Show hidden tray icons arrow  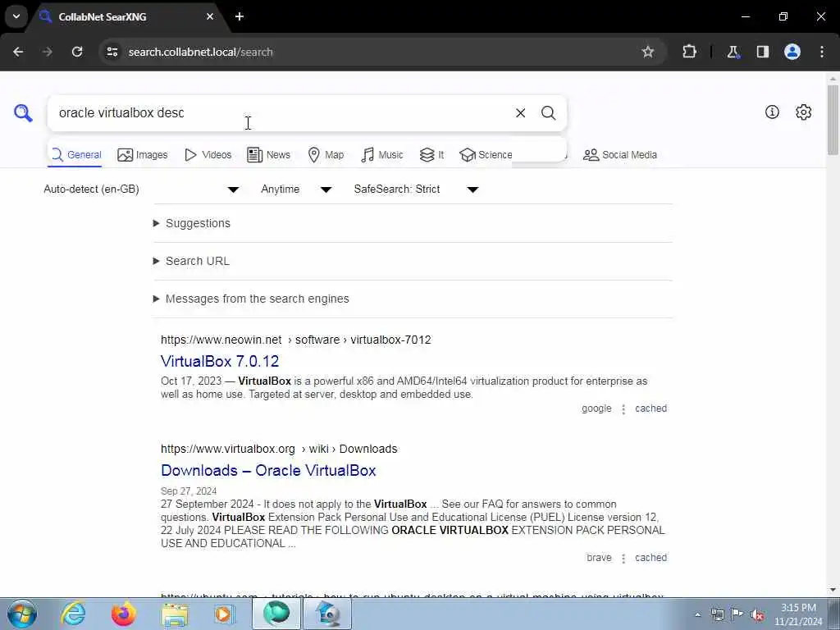(697, 615)
